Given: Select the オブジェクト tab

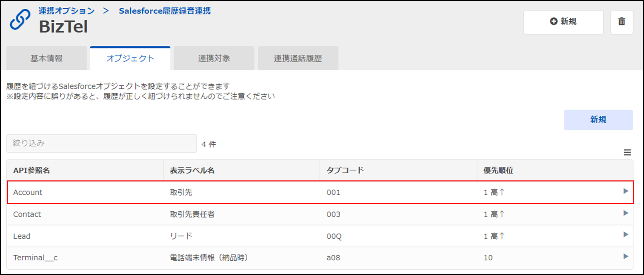Looking at the screenshot, I should click(130, 58).
